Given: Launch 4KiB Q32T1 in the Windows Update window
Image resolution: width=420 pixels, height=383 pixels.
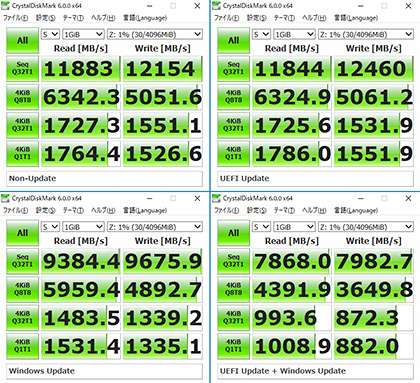Looking at the screenshot, I should 22,318.
